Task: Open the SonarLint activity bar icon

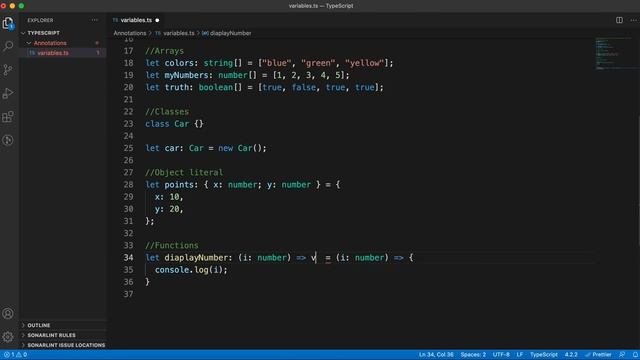Action: [x=8, y=140]
